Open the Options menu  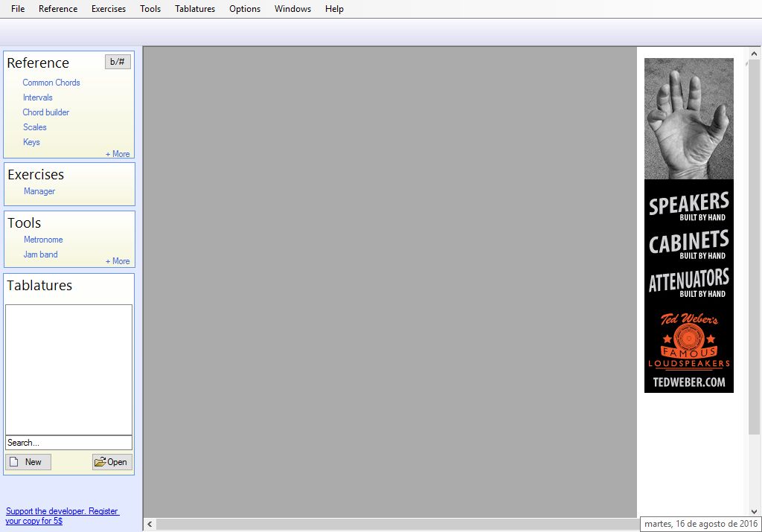pyautogui.click(x=245, y=9)
